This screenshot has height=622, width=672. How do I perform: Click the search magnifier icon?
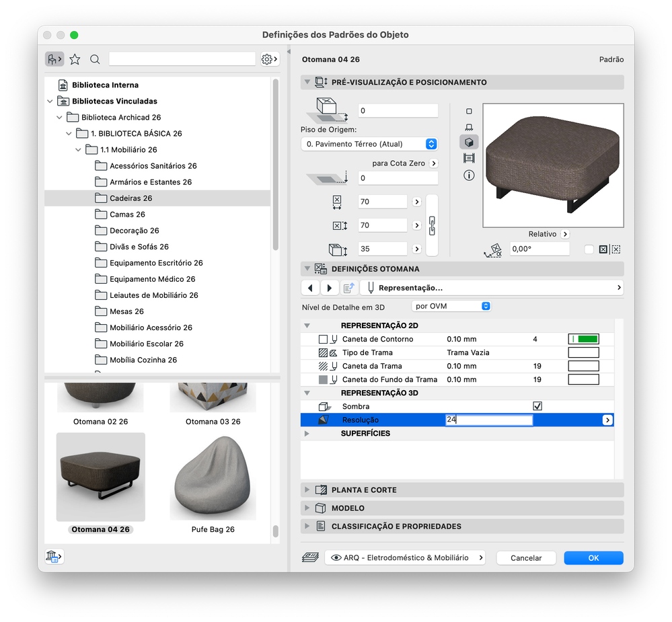[x=95, y=59]
